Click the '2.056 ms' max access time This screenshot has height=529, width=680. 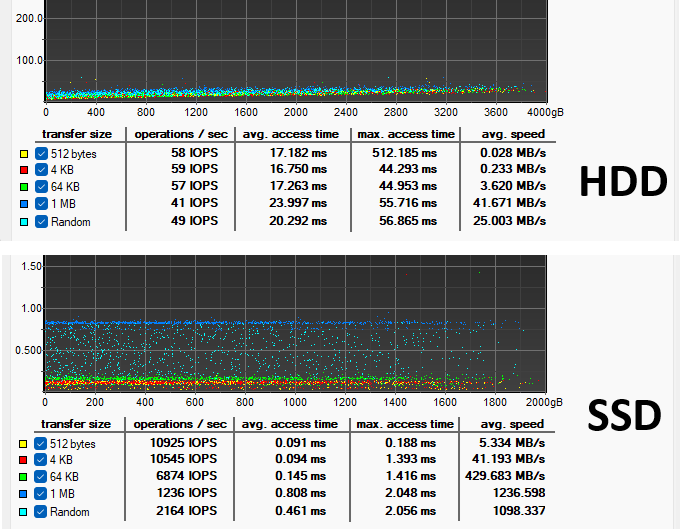click(x=410, y=511)
